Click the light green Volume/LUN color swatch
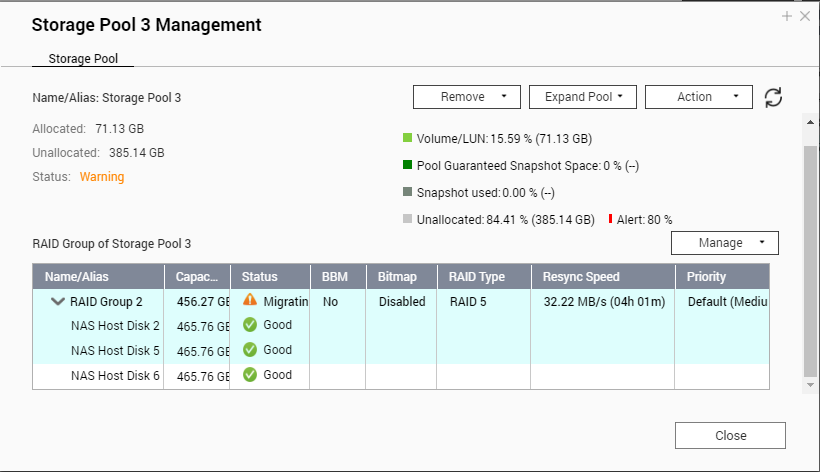 pyautogui.click(x=407, y=138)
